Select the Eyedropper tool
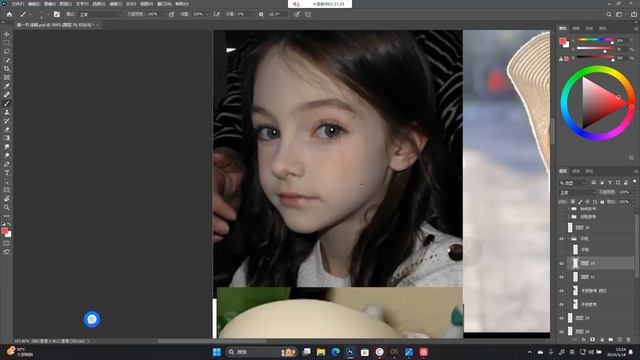 (x=7, y=86)
